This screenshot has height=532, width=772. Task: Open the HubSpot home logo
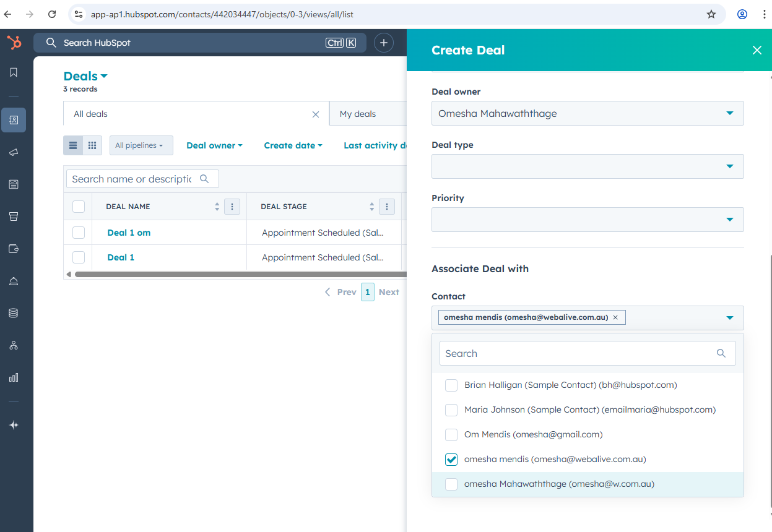point(14,43)
